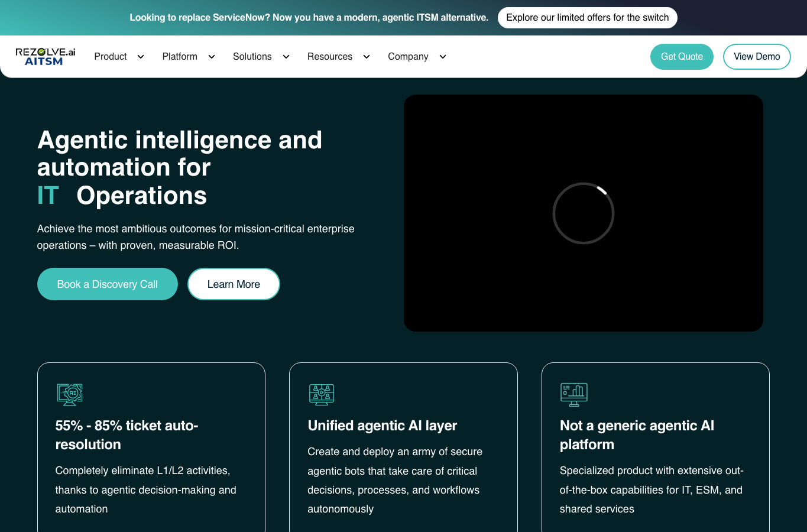Open the Product nav item
The height and width of the screenshot is (532, 807).
point(111,57)
